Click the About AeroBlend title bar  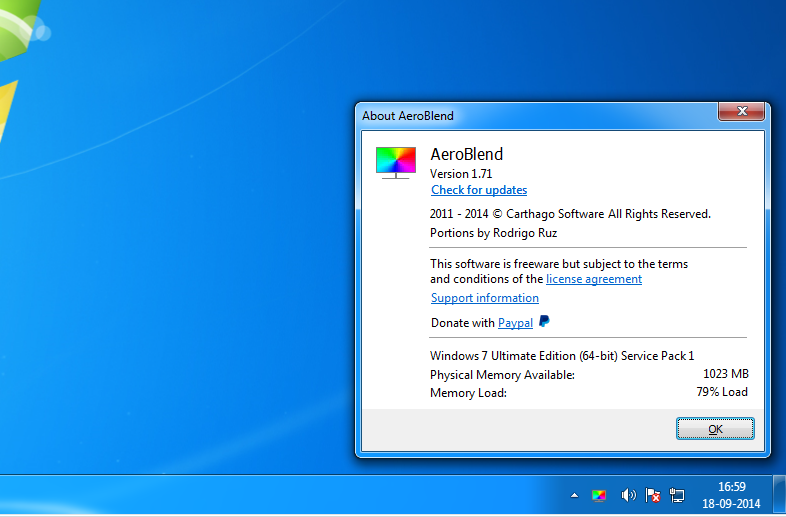(x=536, y=116)
